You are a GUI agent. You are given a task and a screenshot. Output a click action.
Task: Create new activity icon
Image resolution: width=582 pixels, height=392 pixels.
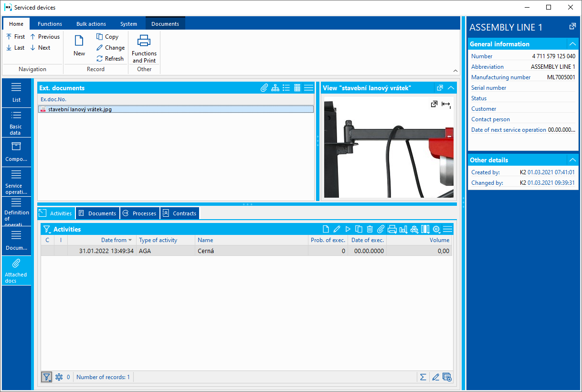click(x=326, y=229)
